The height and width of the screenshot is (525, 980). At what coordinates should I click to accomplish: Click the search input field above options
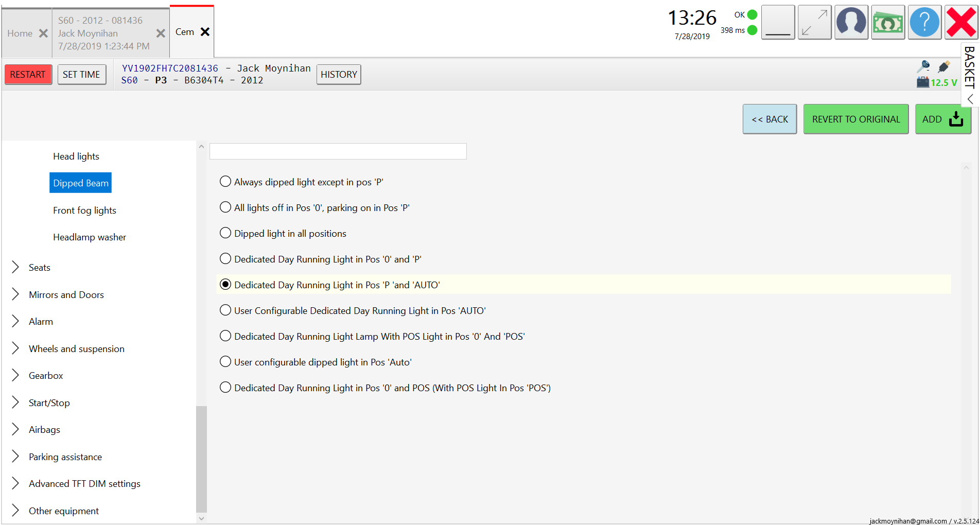338,151
